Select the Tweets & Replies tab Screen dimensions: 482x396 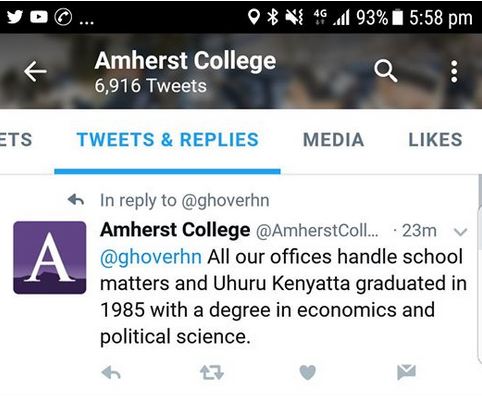tap(167, 140)
